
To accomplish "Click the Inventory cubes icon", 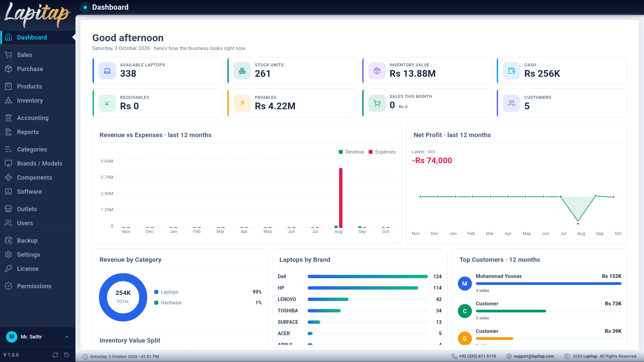I will pyautogui.click(x=8, y=100).
